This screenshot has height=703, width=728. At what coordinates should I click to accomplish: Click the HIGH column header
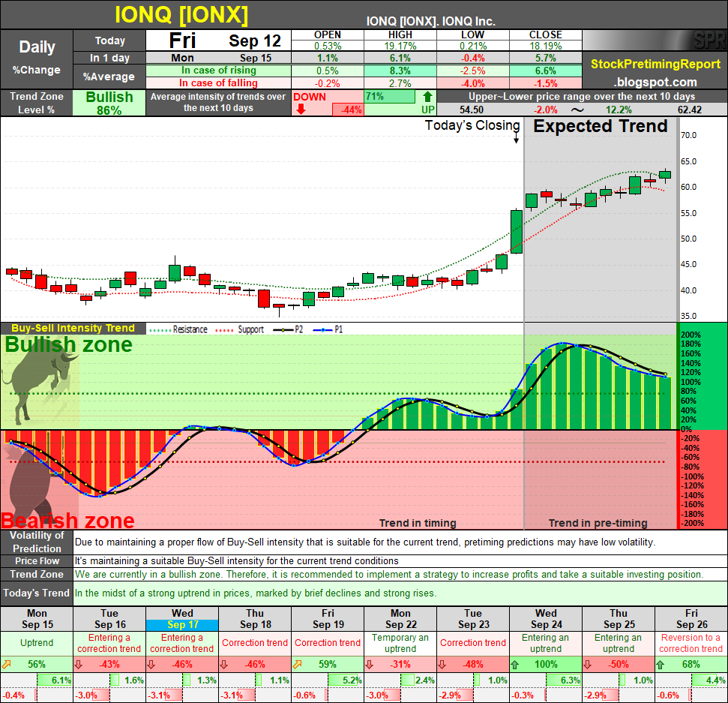400,35
